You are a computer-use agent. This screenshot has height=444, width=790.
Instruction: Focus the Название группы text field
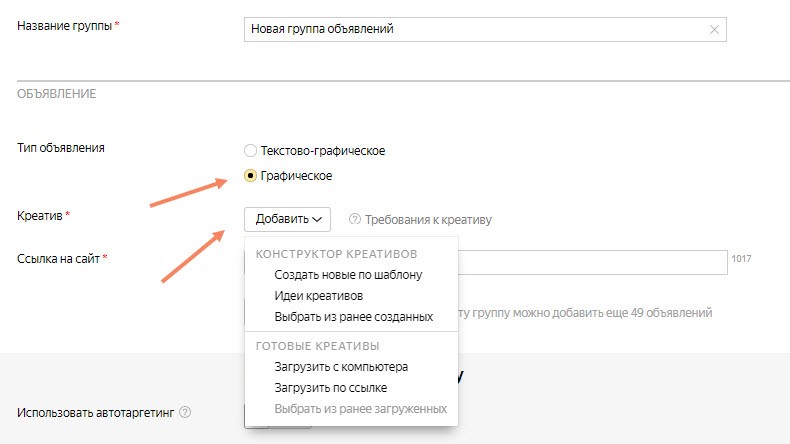(x=470, y=30)
